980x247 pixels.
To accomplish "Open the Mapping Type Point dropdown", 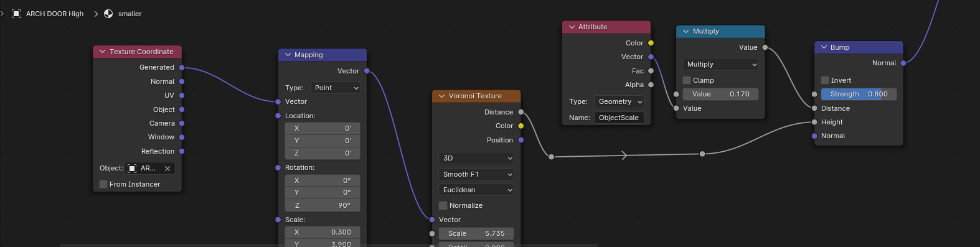I will (336, 88).
